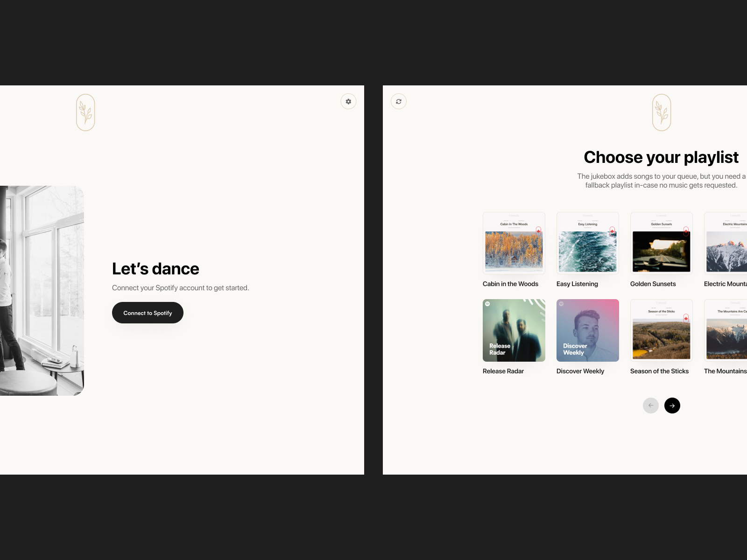The image size is (747, 560).
Task: Select Easy Listening playlist cover
Action: click(x=587, y=243)
